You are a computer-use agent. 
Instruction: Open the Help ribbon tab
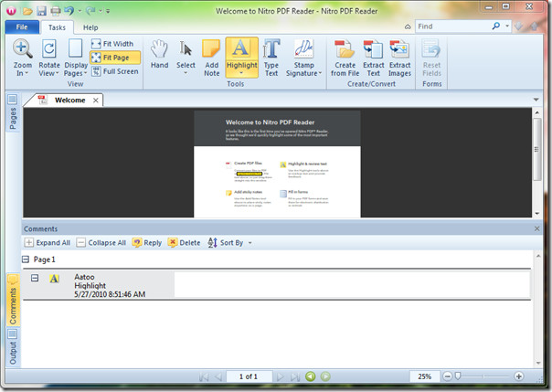pyautogui.click(x=90, y=27)
